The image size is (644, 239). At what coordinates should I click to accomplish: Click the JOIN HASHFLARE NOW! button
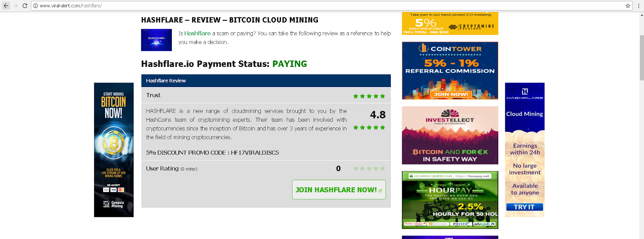coord(339,189)
